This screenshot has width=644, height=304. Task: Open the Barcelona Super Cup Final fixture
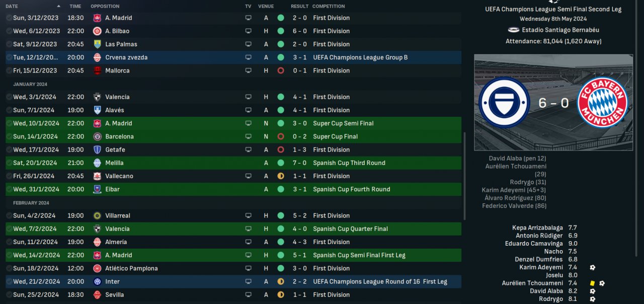point(119,136)
